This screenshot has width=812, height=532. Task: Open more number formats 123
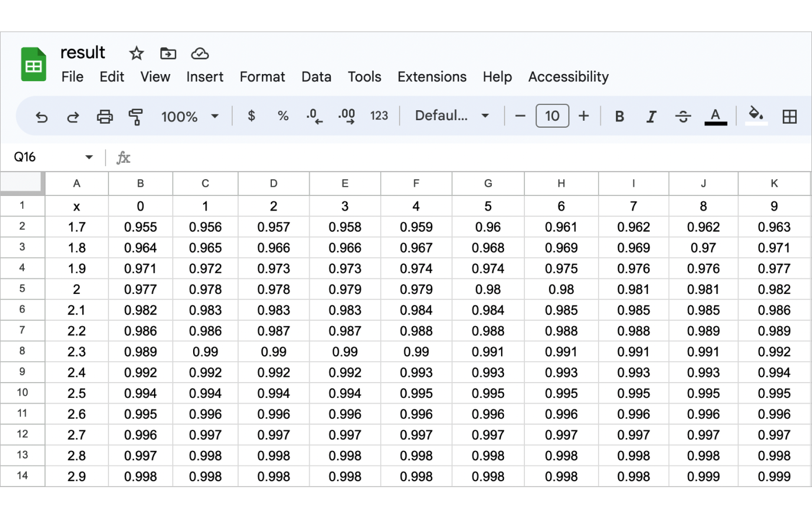coord(379,116)
